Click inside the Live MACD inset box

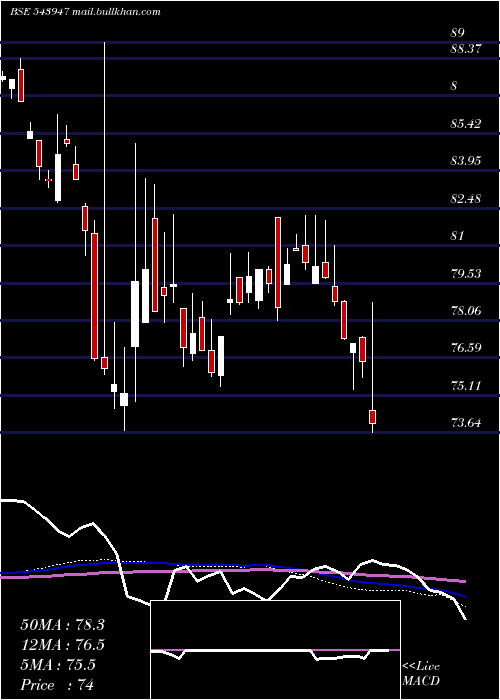275,650
